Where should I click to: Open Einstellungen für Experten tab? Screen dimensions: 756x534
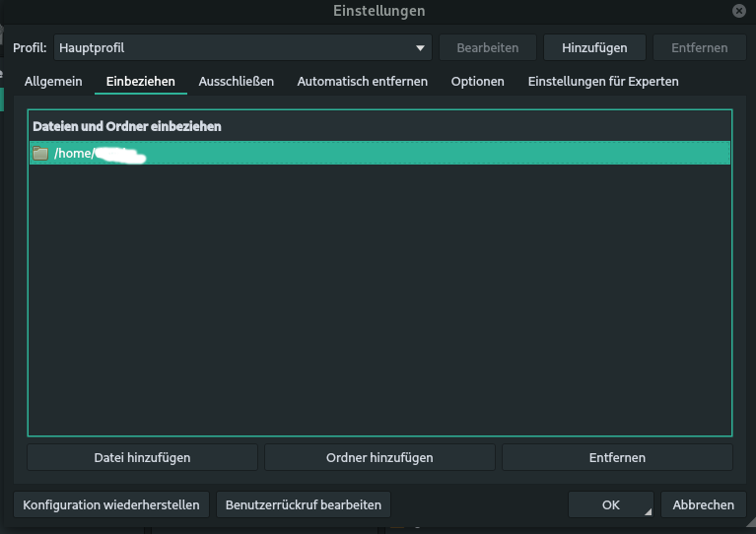(x=603, y=82)
